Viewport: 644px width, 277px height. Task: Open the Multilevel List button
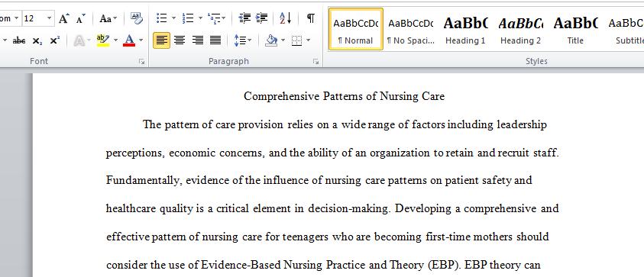[x=216, y=18]
